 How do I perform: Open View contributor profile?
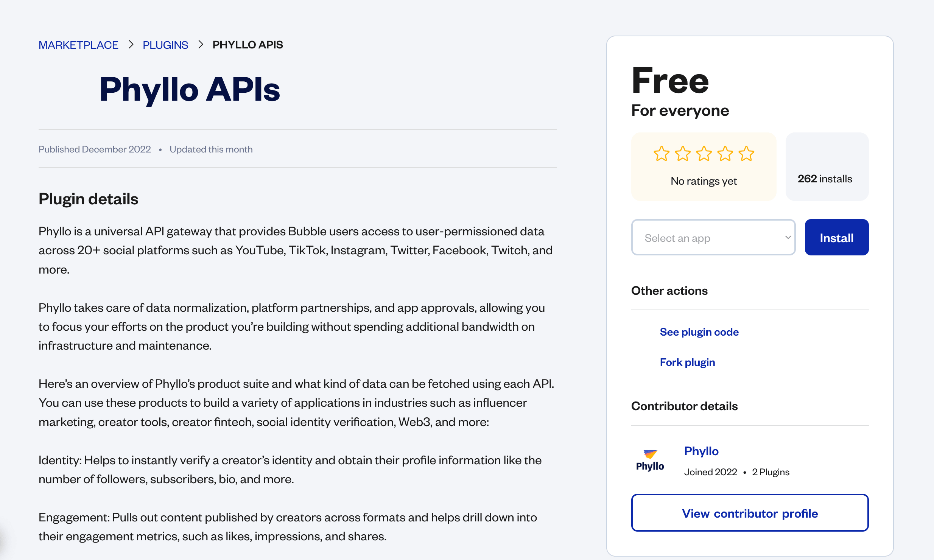750,513
